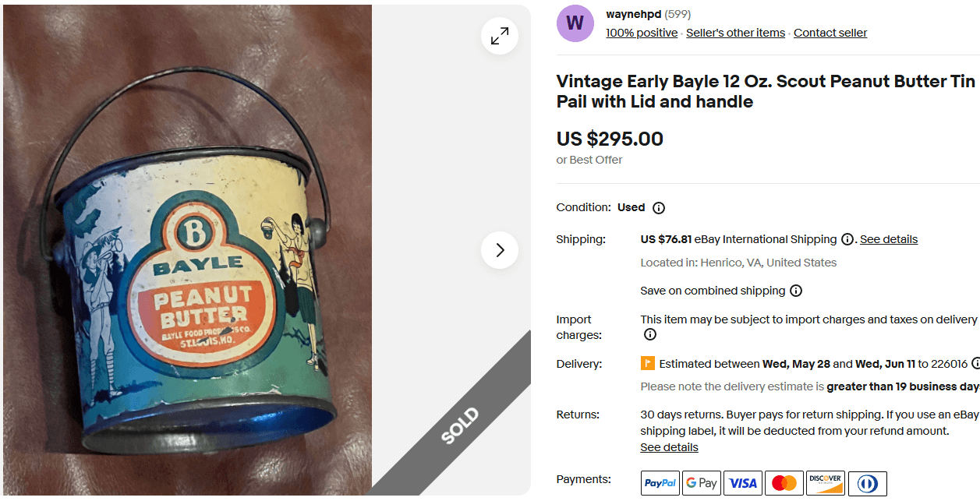
Task: Click the waynehpd seller avatar
Action: click(x=575, y=24)
